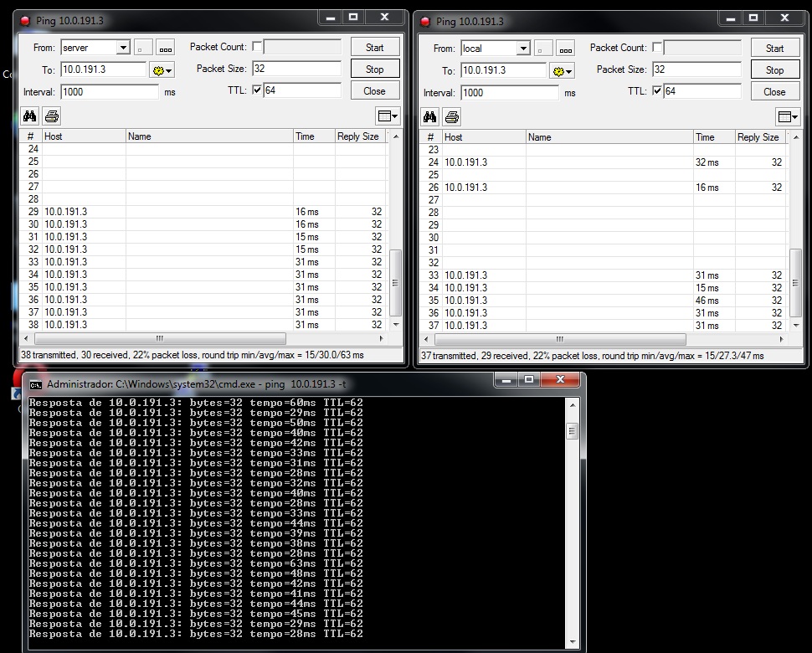Click the Packet Count field in the local ping window
The image size is (812, 653).
tap(700, 48)
